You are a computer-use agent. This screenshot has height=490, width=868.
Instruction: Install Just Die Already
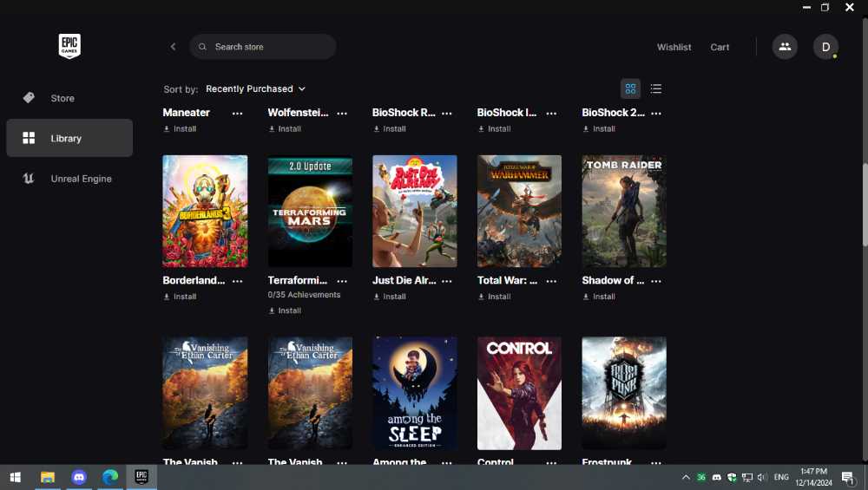click(389, 297)
